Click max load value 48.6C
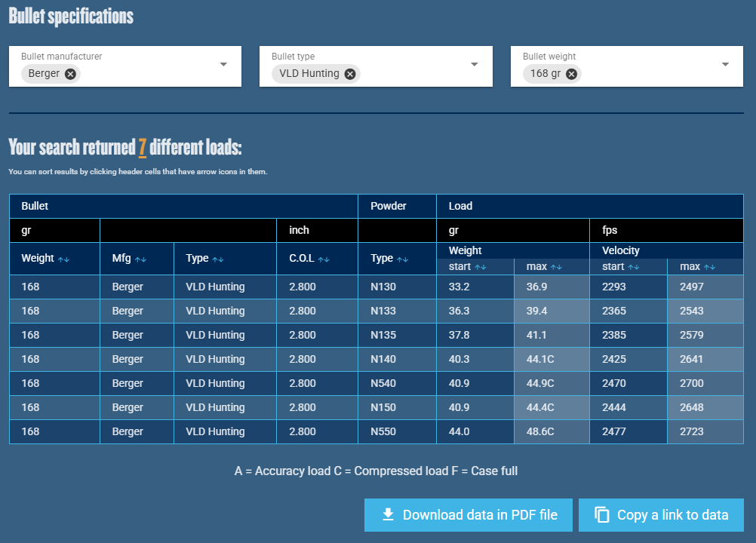 pyautogui.click(x=540, y=431)
